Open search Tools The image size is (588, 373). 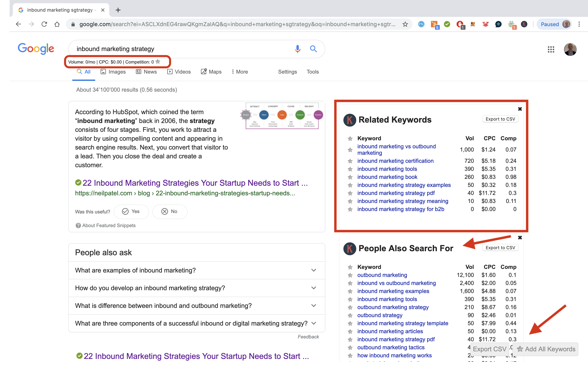(x=312, y=72)
